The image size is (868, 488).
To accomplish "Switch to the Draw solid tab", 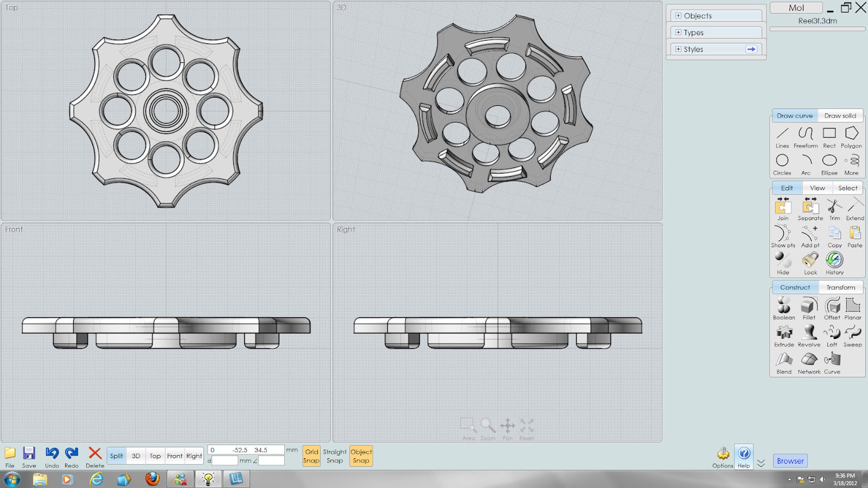I will (x=840, y=115).
